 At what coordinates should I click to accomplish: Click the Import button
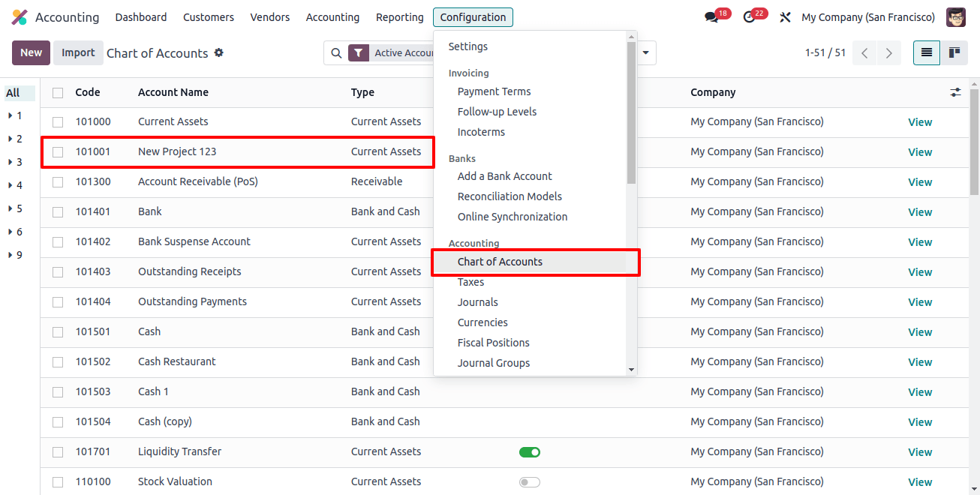click(x=78, y=52)
